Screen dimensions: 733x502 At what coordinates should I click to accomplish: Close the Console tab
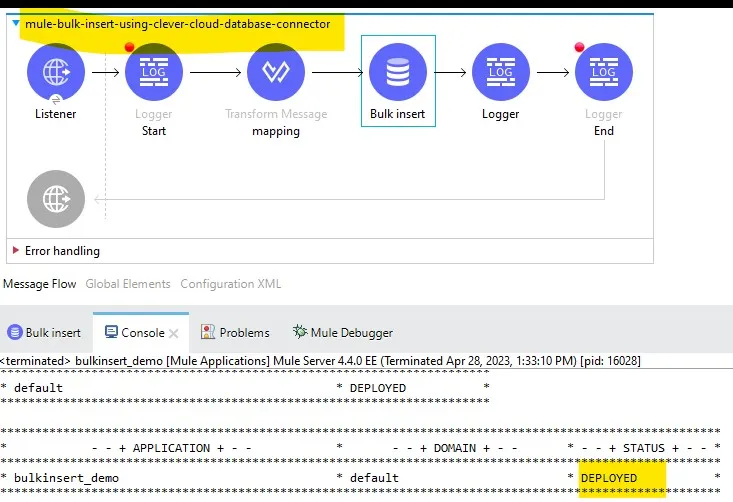click(x=174, y=333)
